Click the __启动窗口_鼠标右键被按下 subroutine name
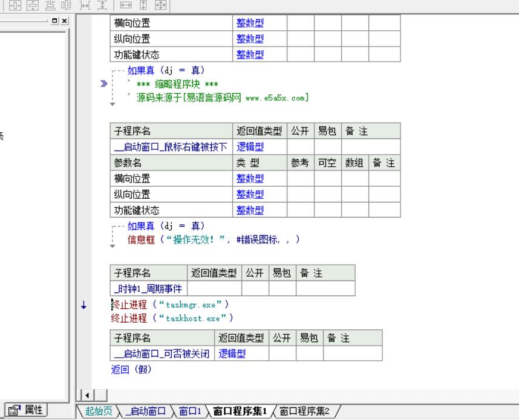The height and width of the screenshot is (420, 519). click(x=171, y=147)
